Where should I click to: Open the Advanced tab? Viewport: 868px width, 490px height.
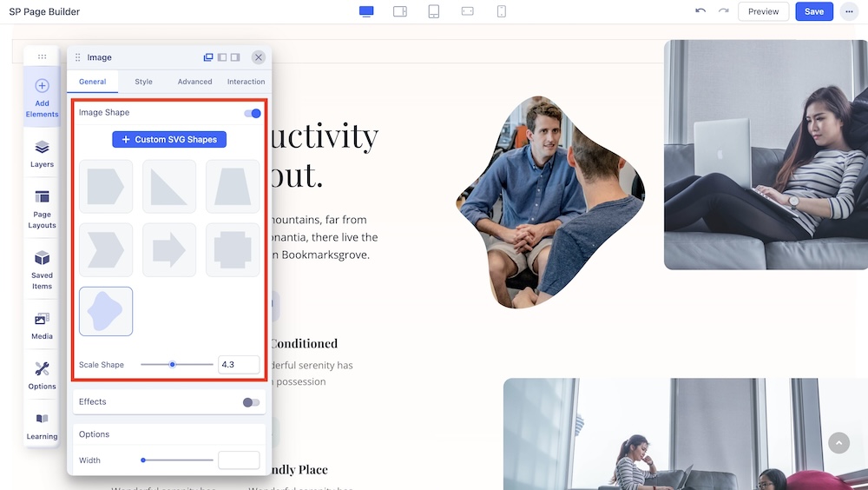coord(194,82)
